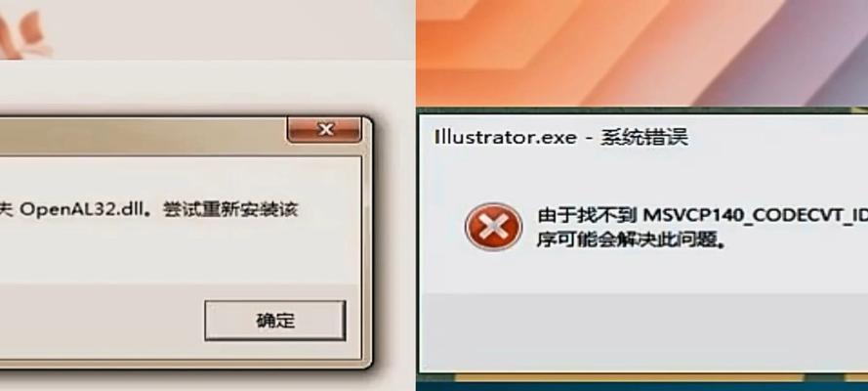Select the Illustrator.exe title text
The height and width of the screenshot is (391, 868).
click(506, 137)
